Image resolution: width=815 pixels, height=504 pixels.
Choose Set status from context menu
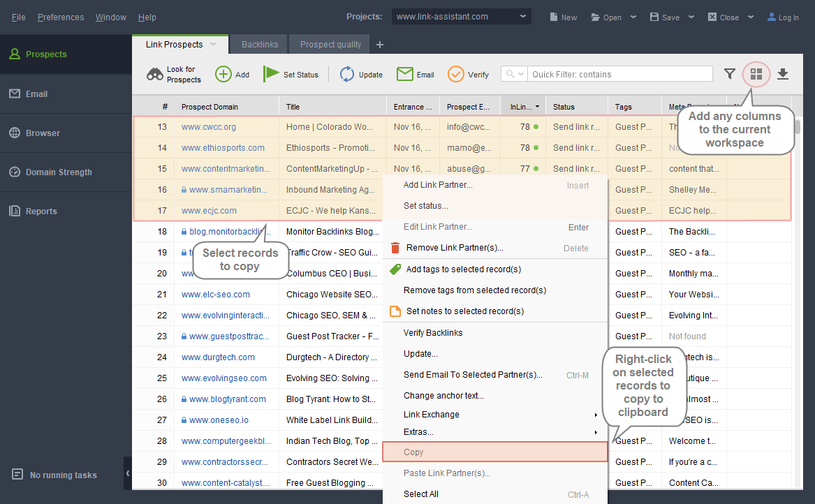495,206
